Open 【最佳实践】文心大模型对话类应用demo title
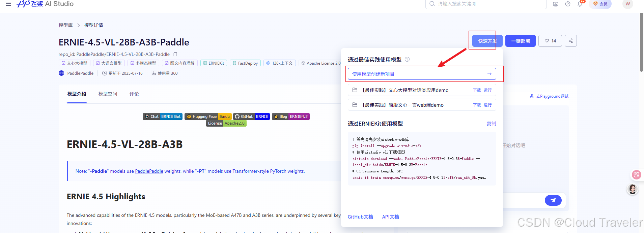644x233 pixels. tap(405, 90)
